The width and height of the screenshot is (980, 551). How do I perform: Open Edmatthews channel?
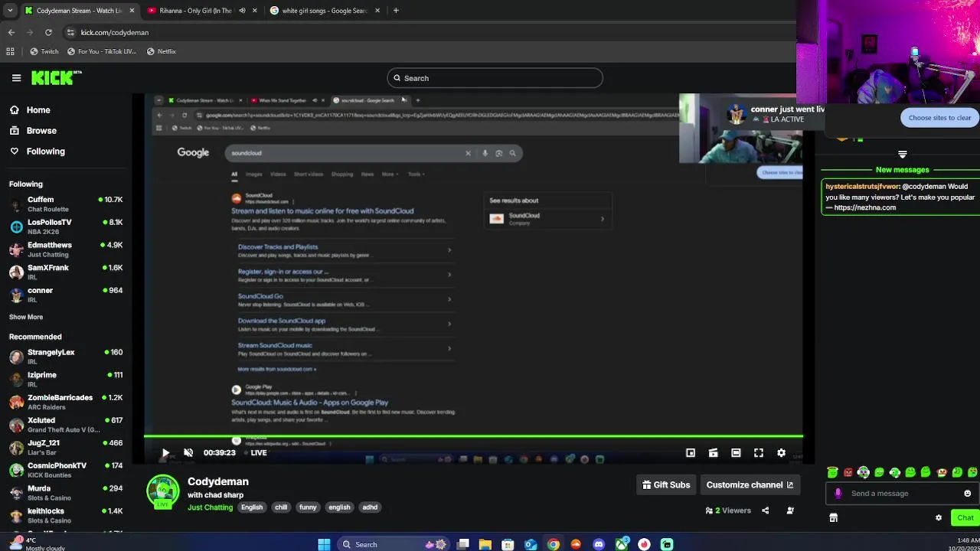[x=66, y=249]
